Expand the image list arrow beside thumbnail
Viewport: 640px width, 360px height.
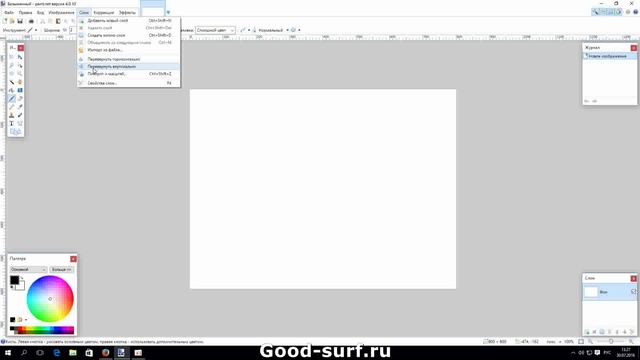168,13
